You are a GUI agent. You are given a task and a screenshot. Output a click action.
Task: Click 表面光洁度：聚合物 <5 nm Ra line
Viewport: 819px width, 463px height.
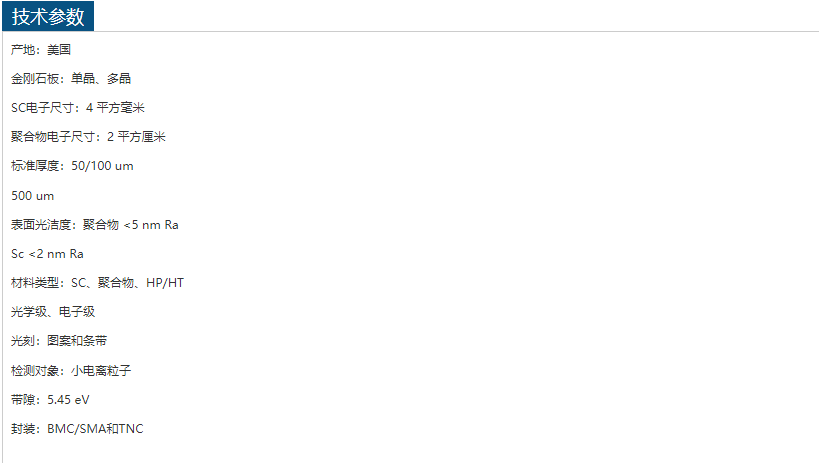95,225
